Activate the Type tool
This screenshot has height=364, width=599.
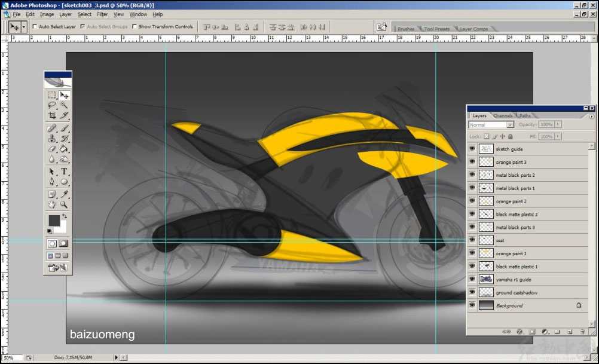coord(64,172)
